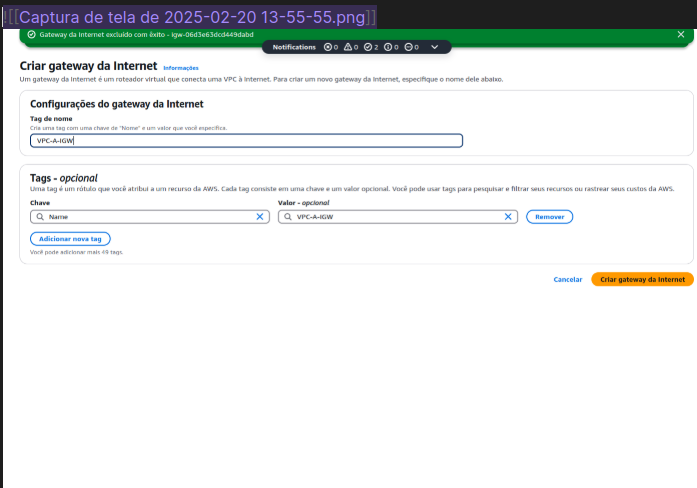Clear the Chave field with X icon
The image size is (697, 488).
(x=260, y=216)
